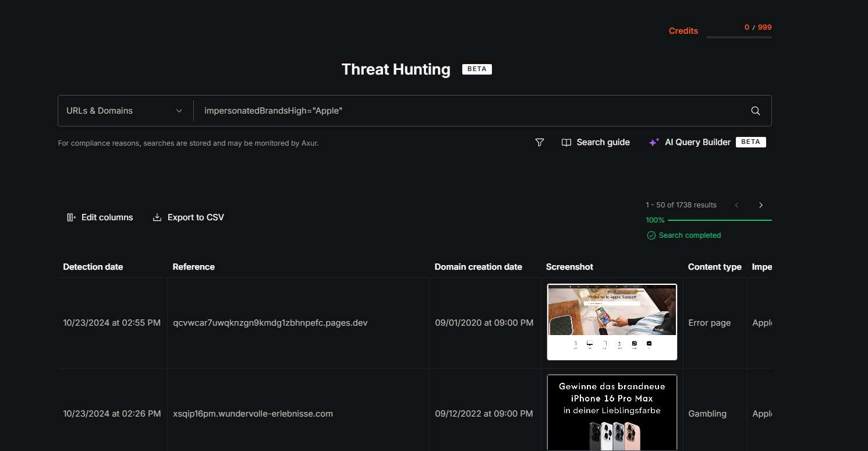Click AI Query Builder button
The height and width of the screenshot is (451, 868).
pyautogui.click(x=707, y=142)
